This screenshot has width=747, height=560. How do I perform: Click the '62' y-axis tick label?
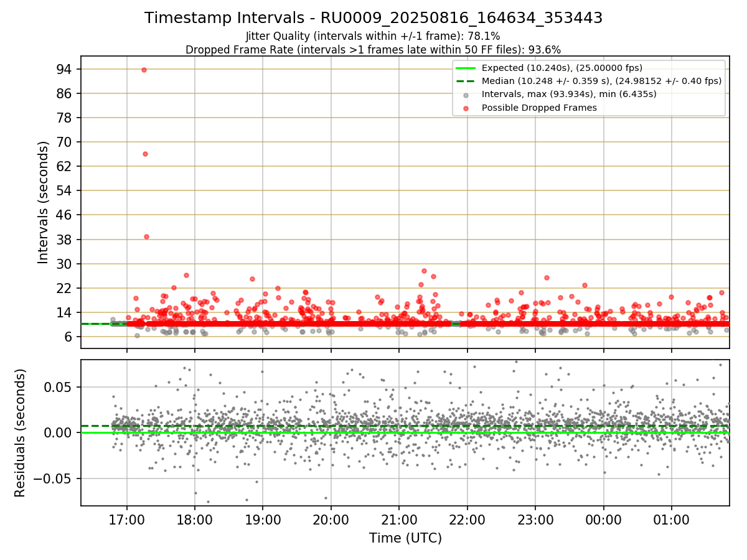65,166
